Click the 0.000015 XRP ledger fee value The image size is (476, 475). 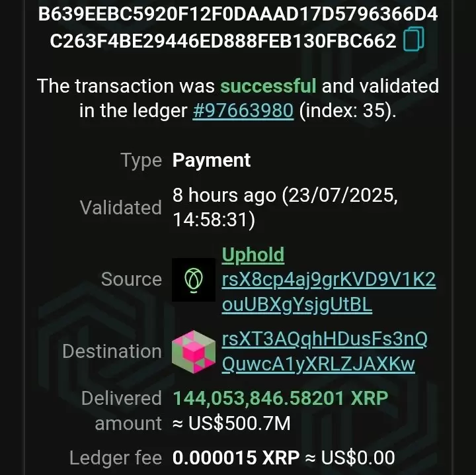pyautogui.click(x=236, y=458)
